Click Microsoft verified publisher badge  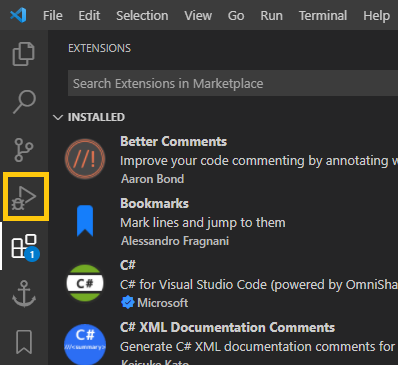[x=127, y=303]
